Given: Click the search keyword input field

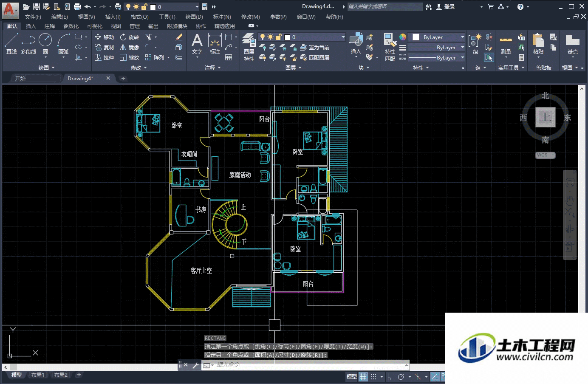Looking at the screenshot, I should [385, 6].
